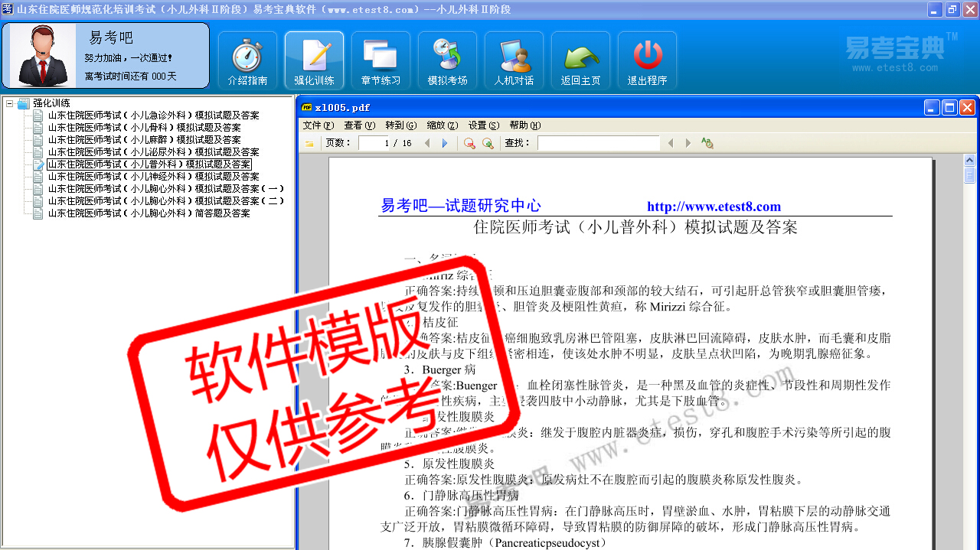Click PDF vertical scrollbar up arrow
980x550 pixels.
pyautogui.click(x=969, y=160)
